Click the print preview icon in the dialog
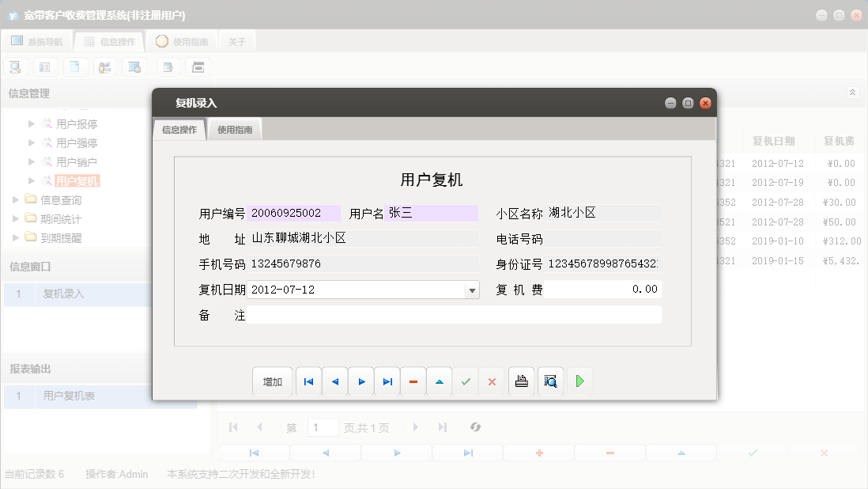 550,381
